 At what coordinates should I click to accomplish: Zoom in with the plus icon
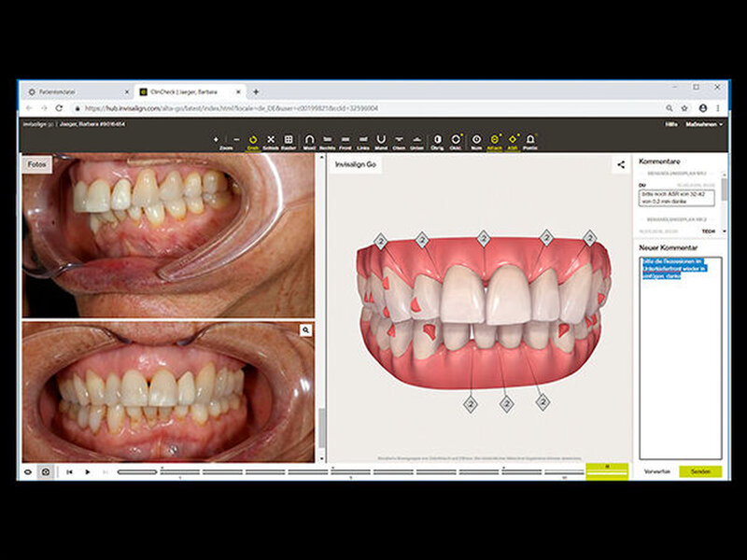216,139
